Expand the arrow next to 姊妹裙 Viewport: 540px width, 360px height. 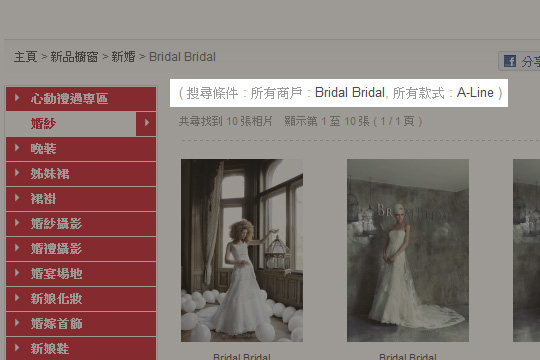[17, 173]
